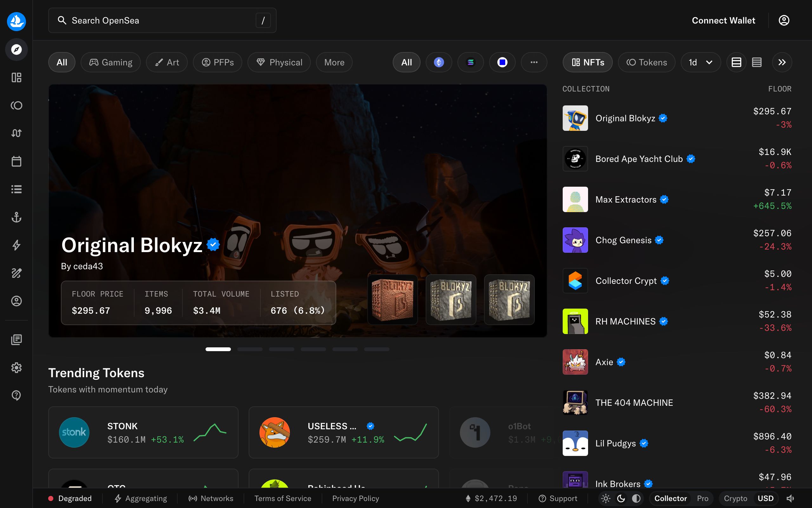This screenshot has width=812, height=508.
Task: Open the Studio pencil icon in sidebar
Action: click(16, 273)
